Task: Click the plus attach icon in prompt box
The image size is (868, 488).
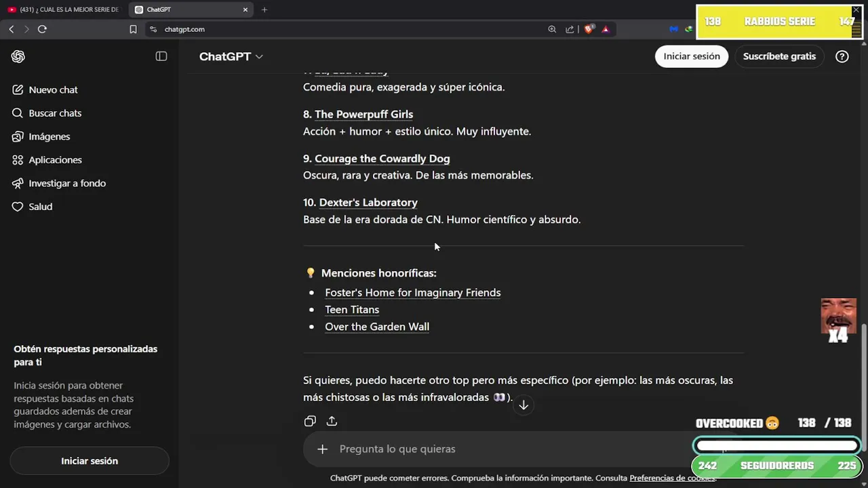Action: (322, 449)
